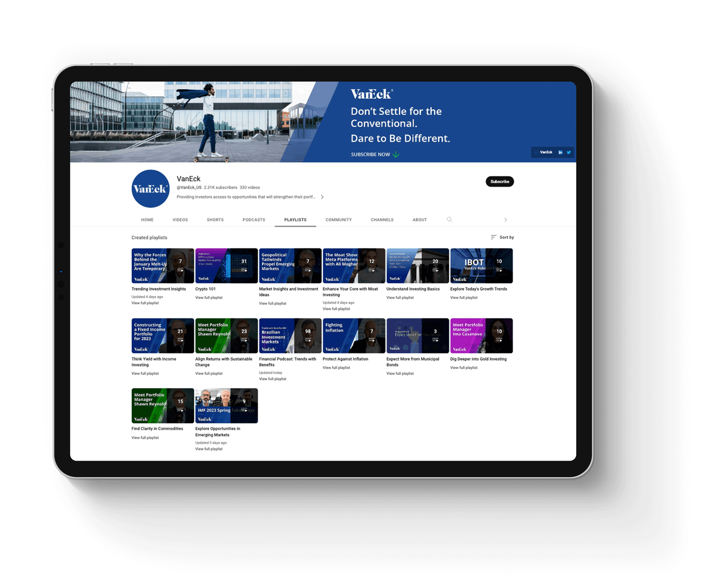The height and width of the screenshot is (585, 728).
Task: Open Find Clarity in Commodities thumbnail
Action: [x=163, y=405]
